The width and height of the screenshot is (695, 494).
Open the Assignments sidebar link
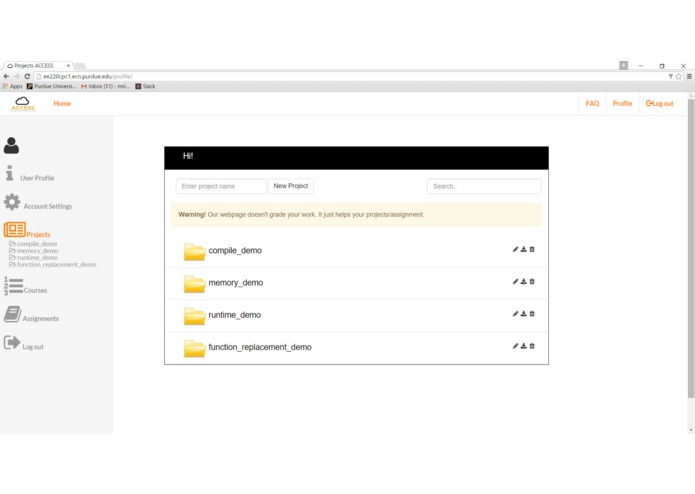click(41, 318)
